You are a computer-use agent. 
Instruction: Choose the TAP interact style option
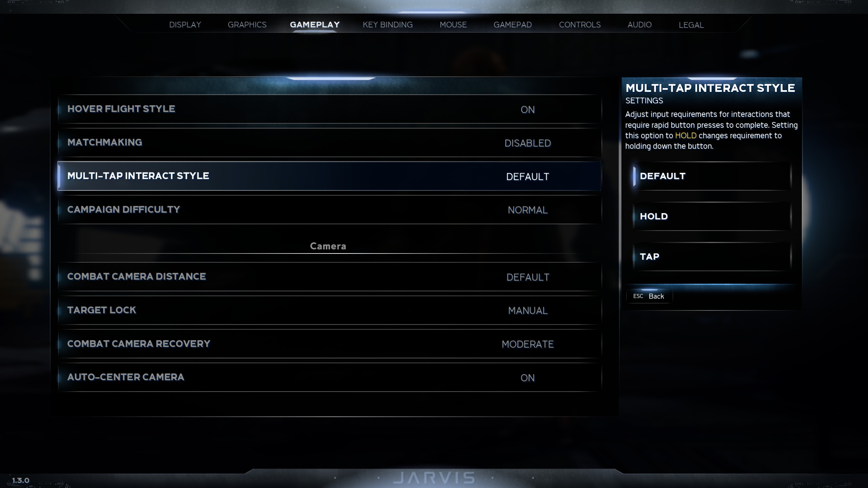712,257
